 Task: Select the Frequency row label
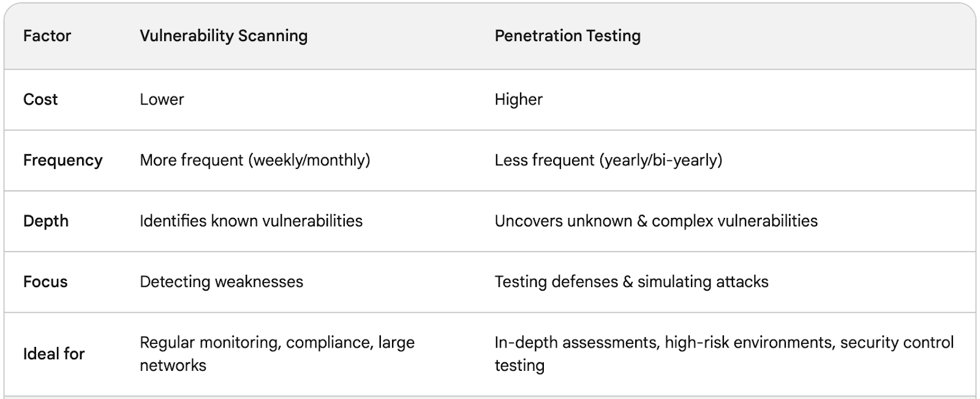62,160
